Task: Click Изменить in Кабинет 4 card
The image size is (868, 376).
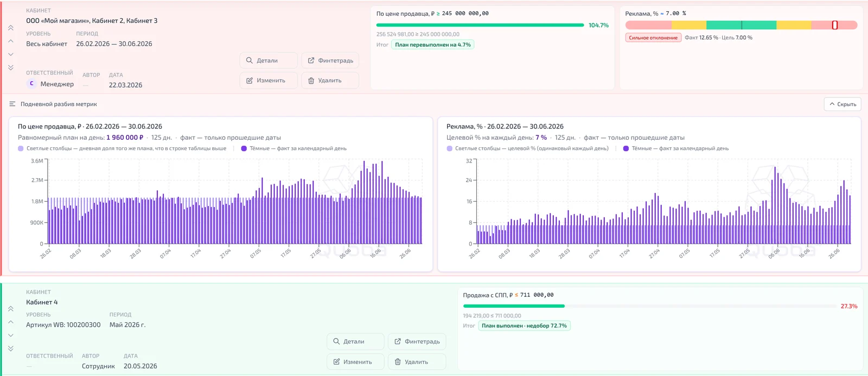Action: tap(355, 362)
